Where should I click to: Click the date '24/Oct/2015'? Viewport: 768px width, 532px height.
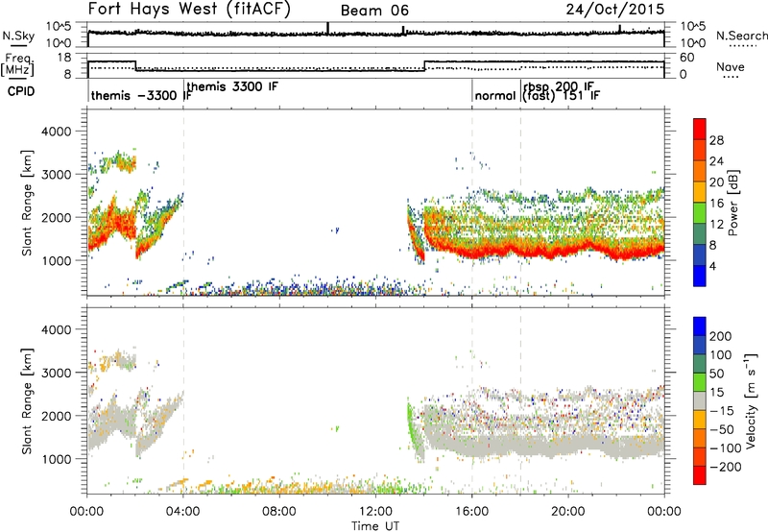pos(615,10)
